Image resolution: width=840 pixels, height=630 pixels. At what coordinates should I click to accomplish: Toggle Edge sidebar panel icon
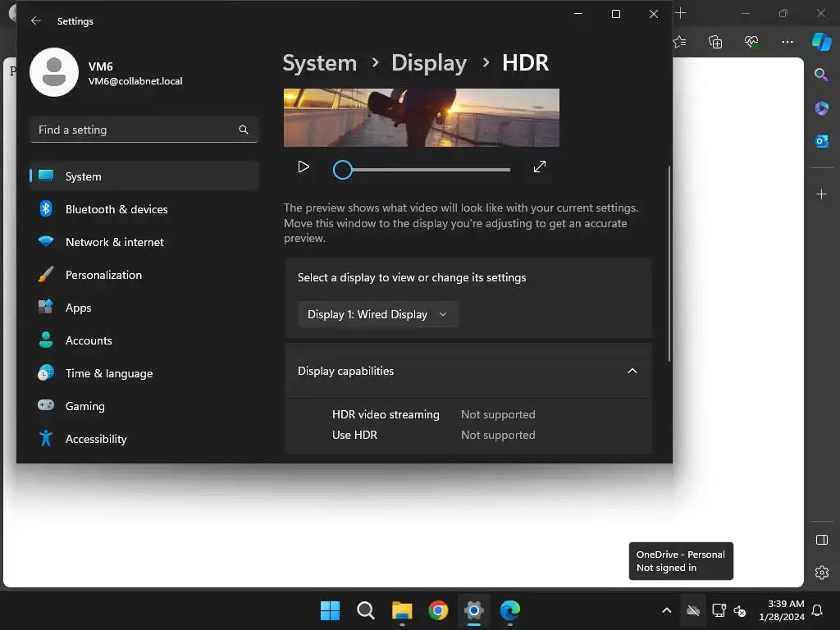tap(821, 540)
